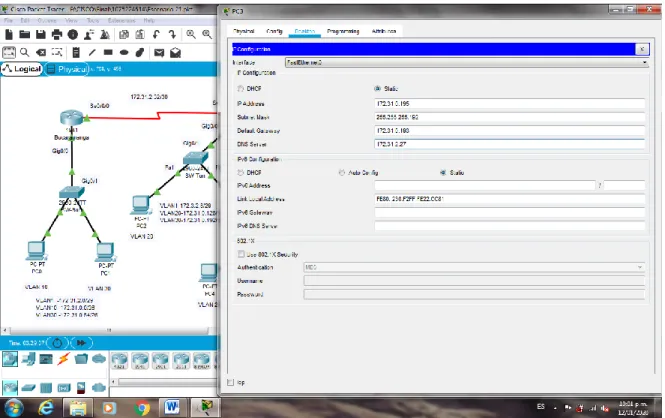
Task: Open the Authentication MD5 dropdown
Action: pos(475,268)
